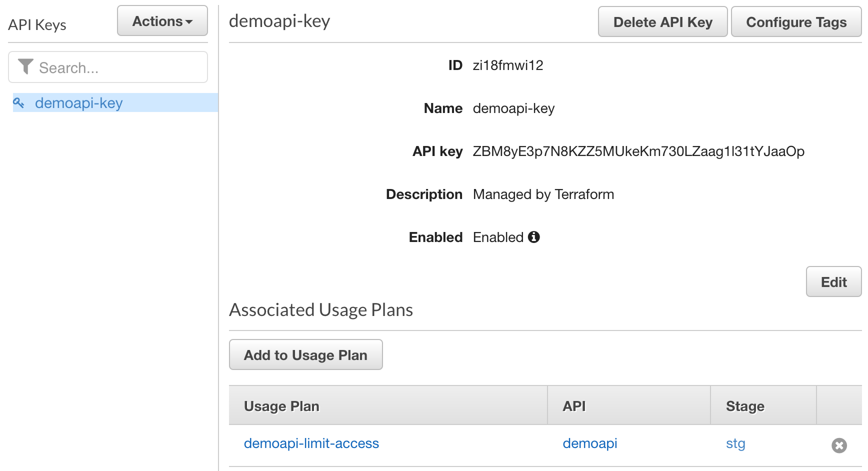
Task: Click the API column header
Action: [574, 406]
